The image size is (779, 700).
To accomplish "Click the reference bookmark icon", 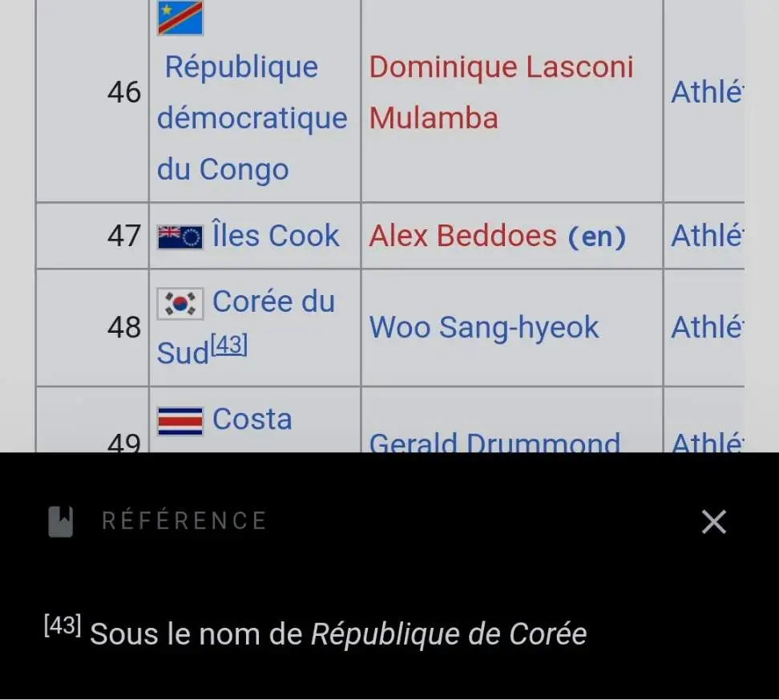I will [x=61, y=522].
